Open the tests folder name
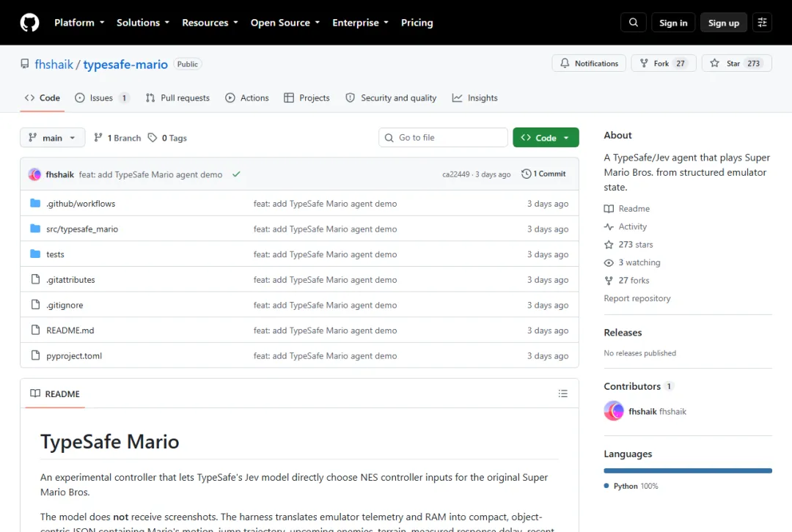Screen dimensions: 792x532 pos(55,254)
